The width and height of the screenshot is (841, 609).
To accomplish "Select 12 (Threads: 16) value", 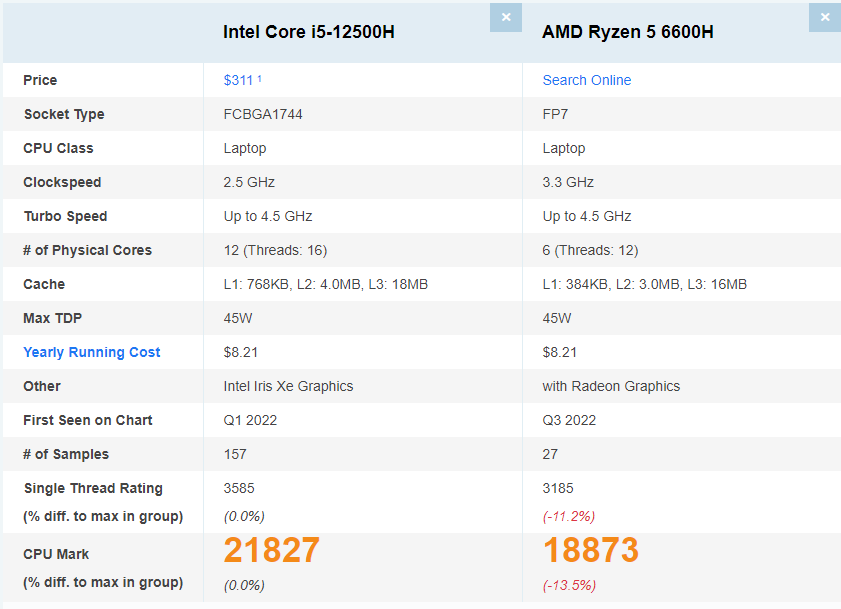I will pos(275,251).
